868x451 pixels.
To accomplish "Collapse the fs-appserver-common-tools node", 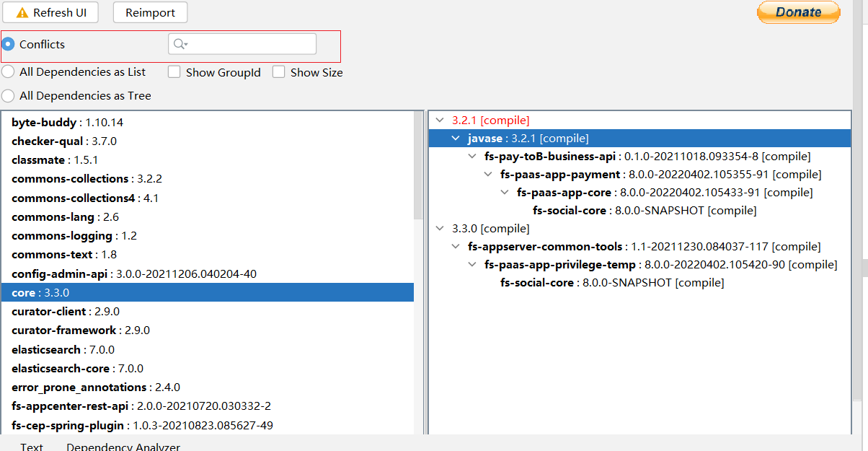I will tap(456, 247).
